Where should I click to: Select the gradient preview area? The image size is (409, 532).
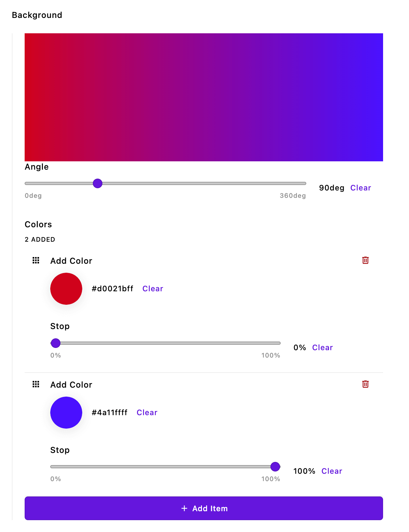[204, 97]
